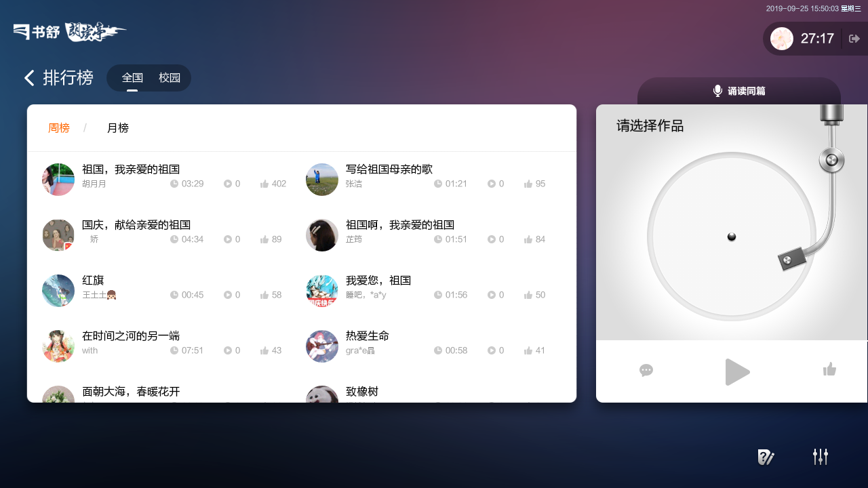
Task: Play the selected work with play button
Action: point(737,372)
